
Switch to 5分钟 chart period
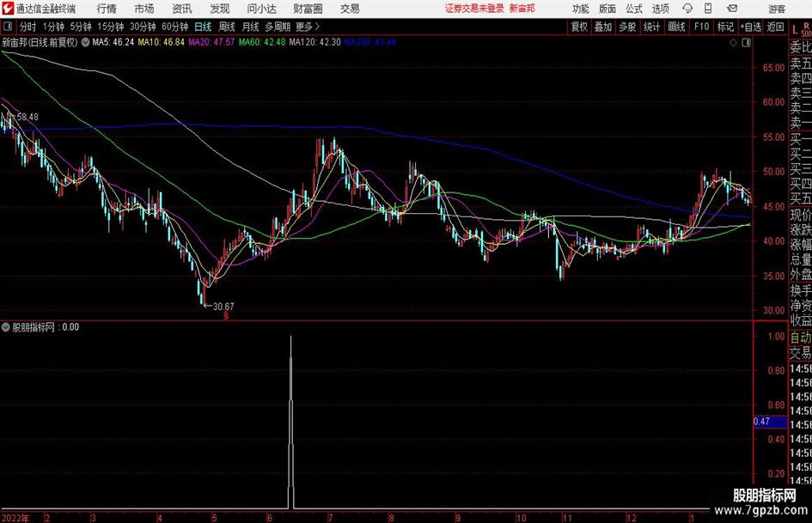81,27
